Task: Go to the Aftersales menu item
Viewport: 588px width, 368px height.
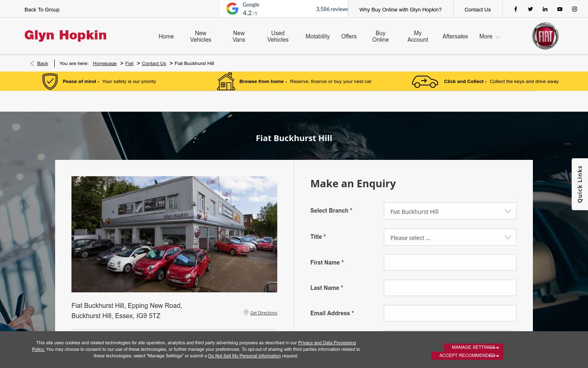Action: 455,36
